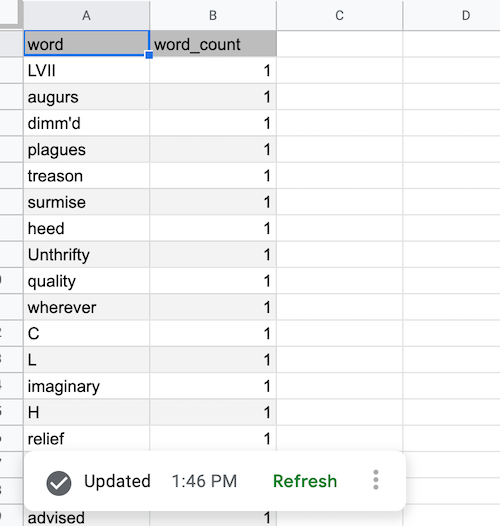The height and width of the screenshot is (526, 500).
Task: Select the cell containing Unthrifty
Action: click(x=87, y=255)
